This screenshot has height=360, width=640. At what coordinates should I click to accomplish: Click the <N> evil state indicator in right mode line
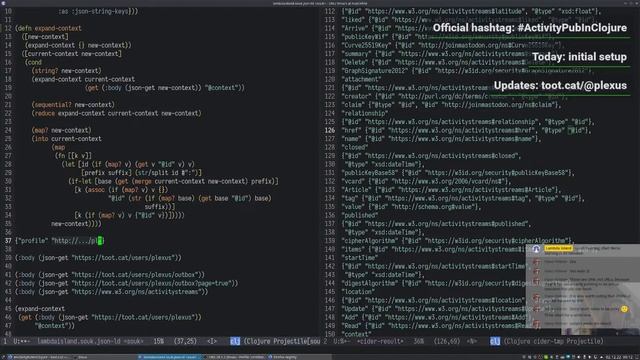472,341
